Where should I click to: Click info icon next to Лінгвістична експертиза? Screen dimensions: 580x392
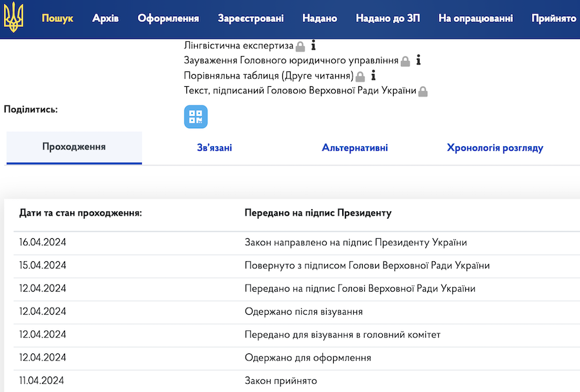click(313, 46)
